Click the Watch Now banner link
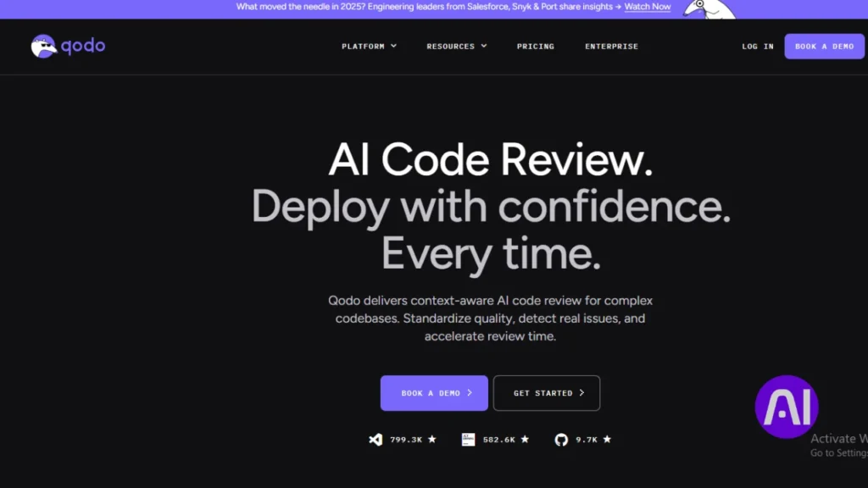Screen dimensions: 868x488 point(648,6)
